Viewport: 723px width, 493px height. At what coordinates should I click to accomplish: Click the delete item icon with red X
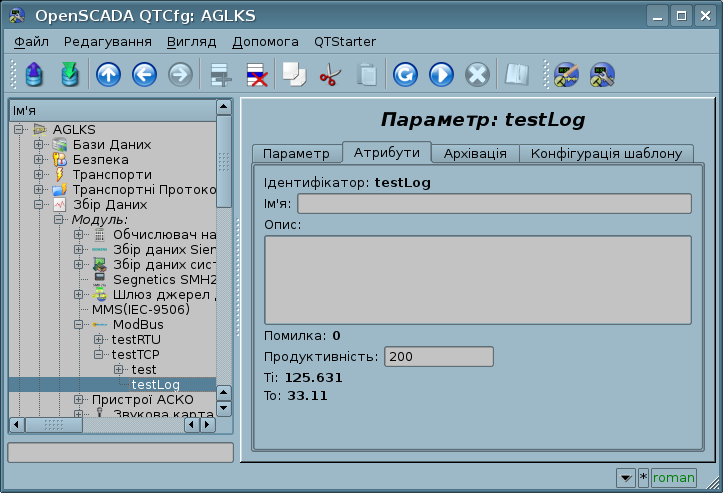coord(257,75)
